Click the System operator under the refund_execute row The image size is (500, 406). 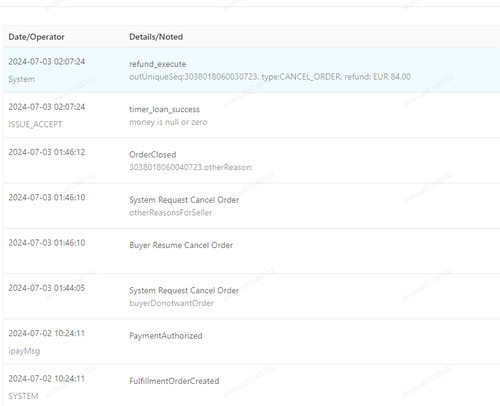click(x=21, y=79)
